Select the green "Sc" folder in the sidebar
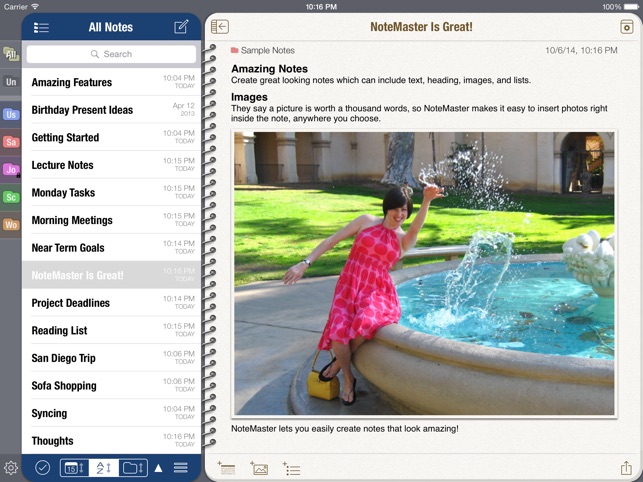The image size is (643, 482). [11, 197]
